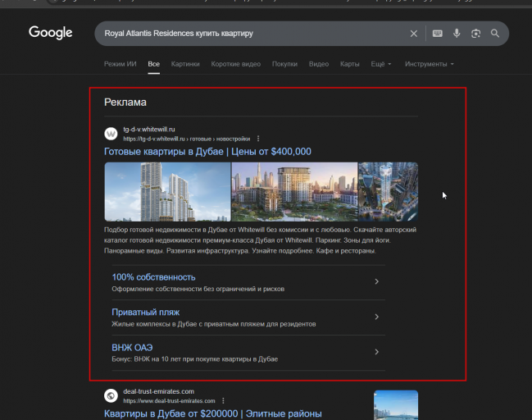Expand the Ещё dropdown

(381, 64)
